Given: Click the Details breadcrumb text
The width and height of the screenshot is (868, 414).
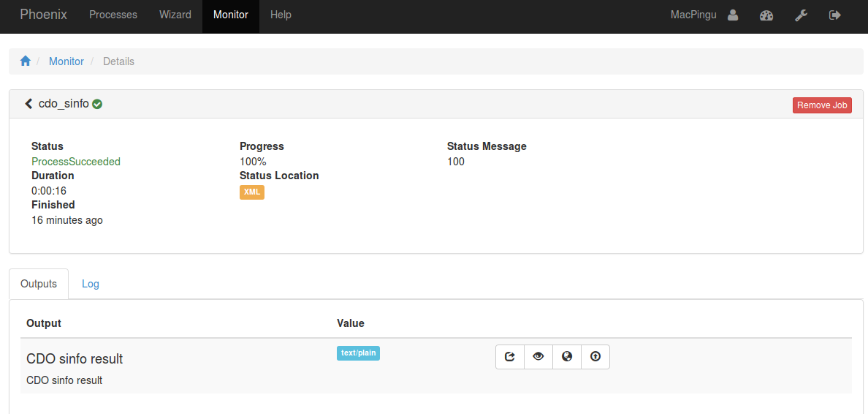Looking at the screenshot, I should 118,61.
